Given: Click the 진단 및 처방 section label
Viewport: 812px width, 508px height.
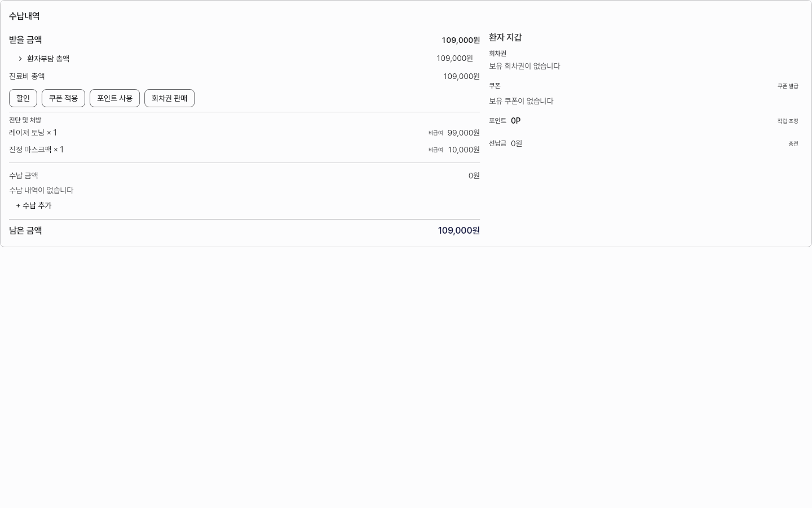Looking at the screenshot, I should 25,120.
